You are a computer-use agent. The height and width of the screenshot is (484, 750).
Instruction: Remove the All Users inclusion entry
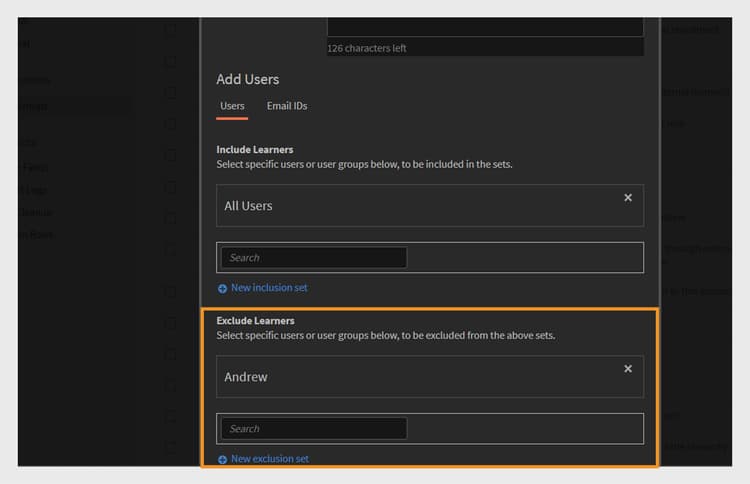[628, 198]
